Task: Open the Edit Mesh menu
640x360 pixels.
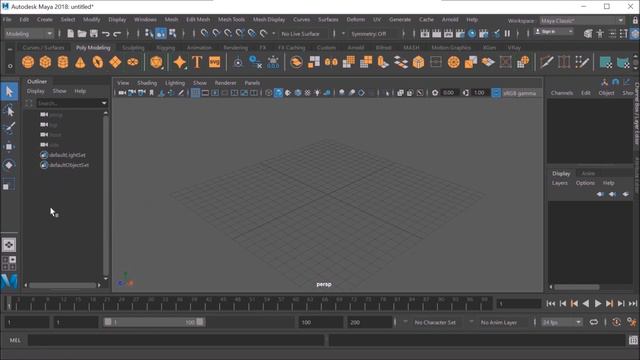Action: coord(198,20)
